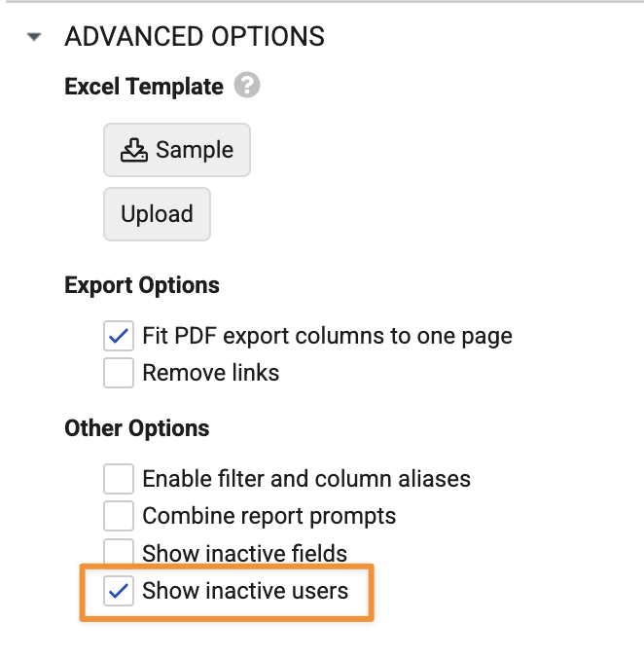Click the 'Remove links' label text
This screenshot has width=644, height=660.
click(210, 373)
